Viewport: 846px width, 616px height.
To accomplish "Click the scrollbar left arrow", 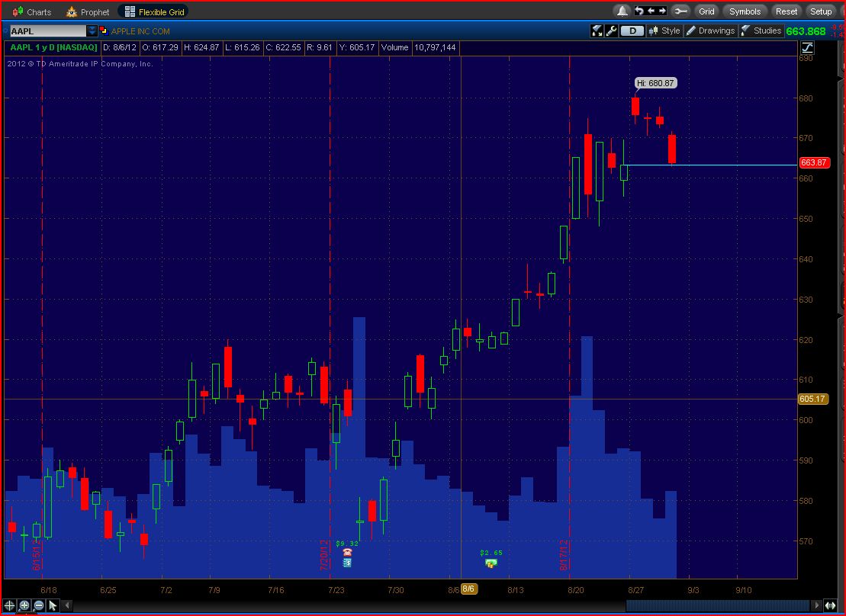I will pos(67,606).
